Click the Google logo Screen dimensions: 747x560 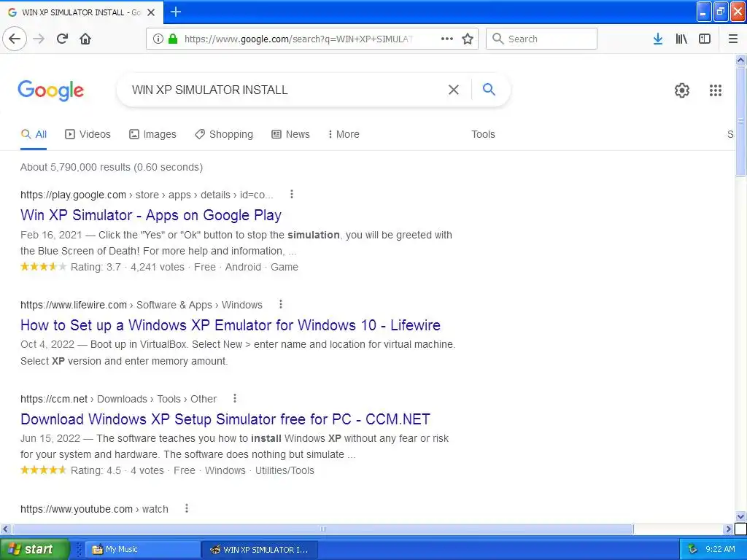click(51, 90)
